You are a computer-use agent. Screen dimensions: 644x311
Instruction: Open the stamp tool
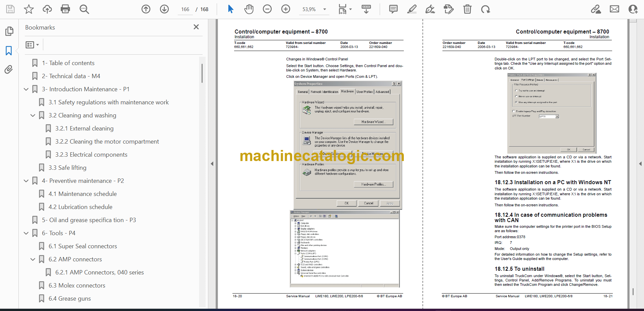click(449, 9)
